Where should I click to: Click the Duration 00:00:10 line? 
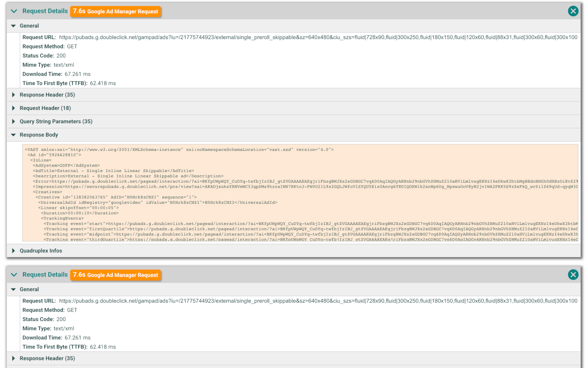(x=80, y=213)
